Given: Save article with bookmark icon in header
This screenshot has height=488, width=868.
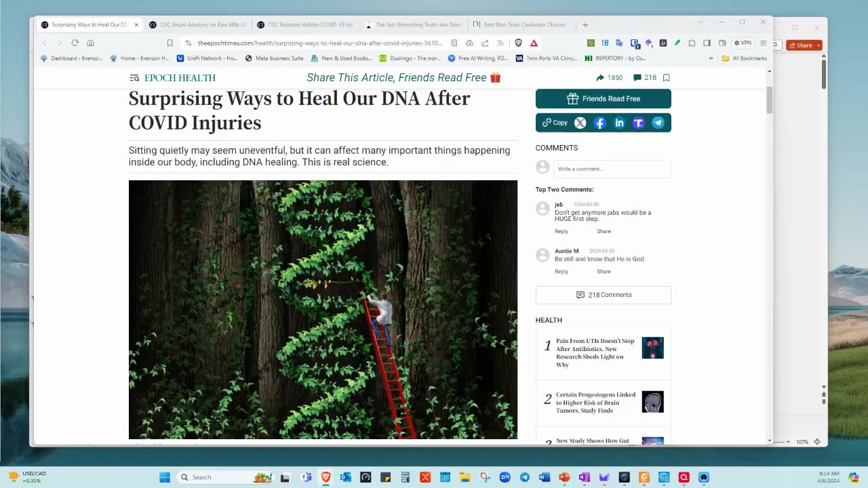Looking at the screenshot, I should 667,78.
